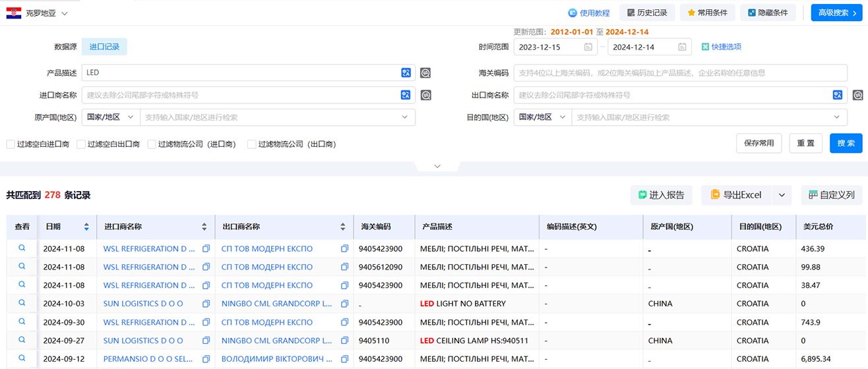Click translate icon in 出口商名称 field

click(x=838, y=95)
